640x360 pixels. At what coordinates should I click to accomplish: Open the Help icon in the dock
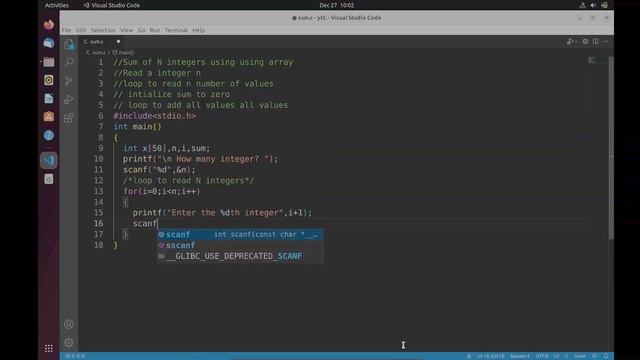click(x=49, y=136)
